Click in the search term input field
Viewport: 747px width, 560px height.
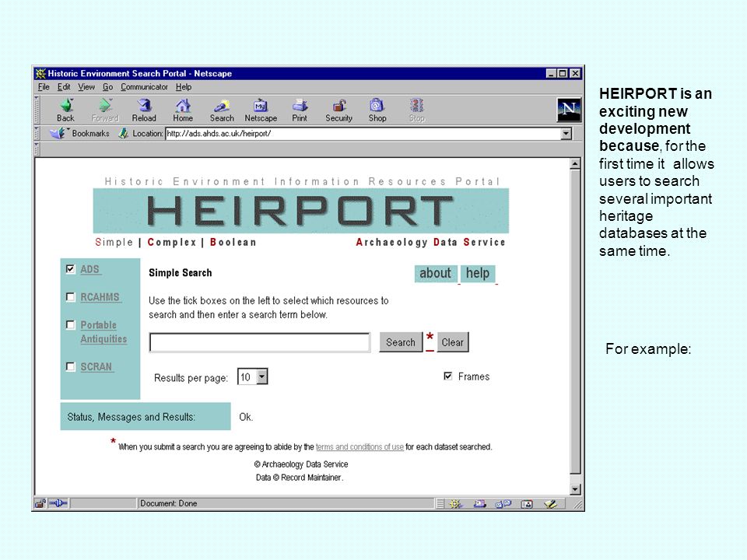[x=260, y=342]
